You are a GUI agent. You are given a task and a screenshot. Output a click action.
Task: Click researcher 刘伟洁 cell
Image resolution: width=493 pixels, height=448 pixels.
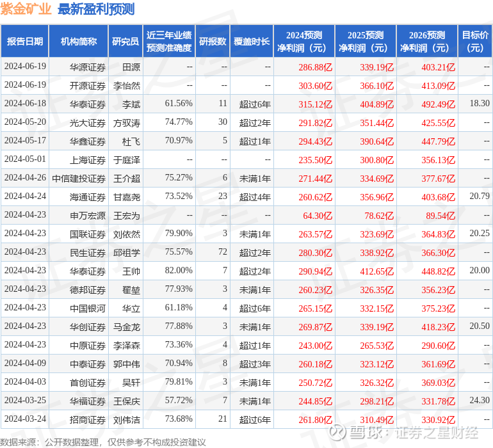coord(127,419)
